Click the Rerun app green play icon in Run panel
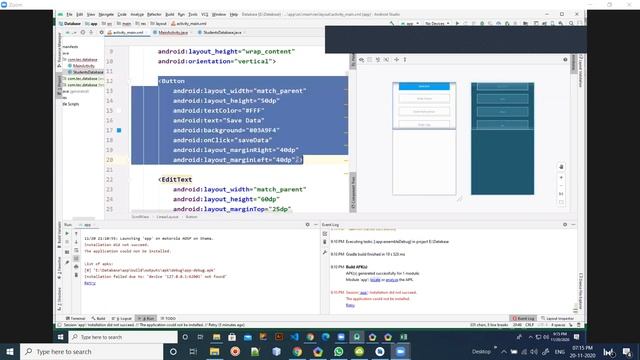Viewport: 640px width, 360px height. (x=67, y=233)
